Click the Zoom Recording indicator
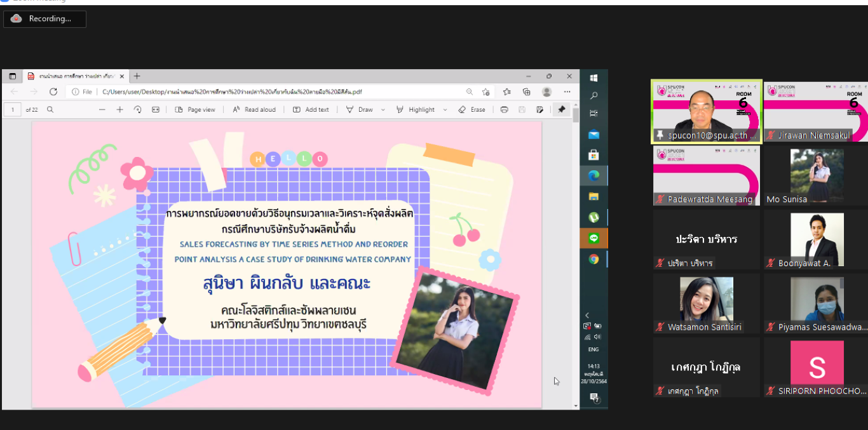Viewport: 868px width, 430px height. pyautogui.click(x=44, y=19)
